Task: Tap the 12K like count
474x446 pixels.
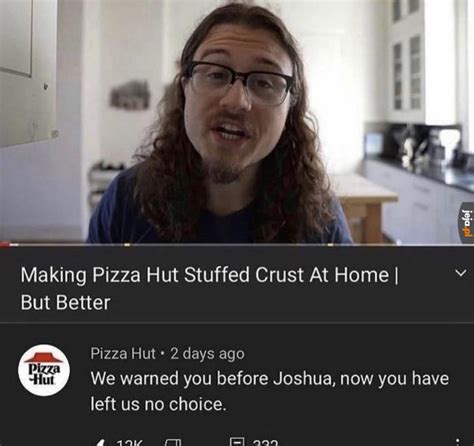Action: 130,443
